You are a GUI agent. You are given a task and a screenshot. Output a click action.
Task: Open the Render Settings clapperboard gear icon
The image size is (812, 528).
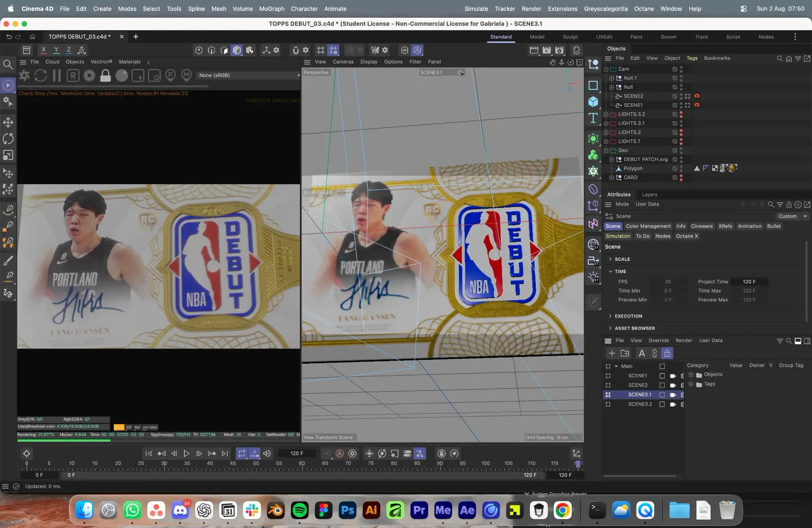[x=560, y=50]
